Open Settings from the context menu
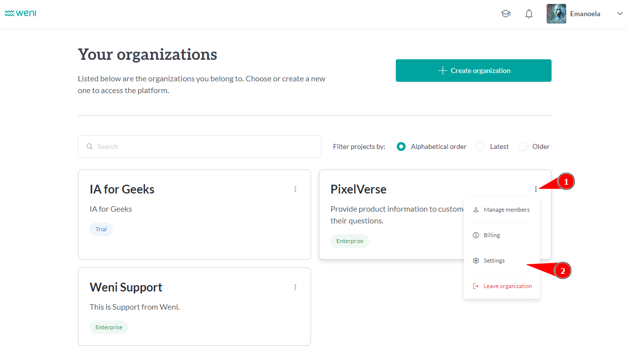 pyautogui.click(x=494, y=261)
